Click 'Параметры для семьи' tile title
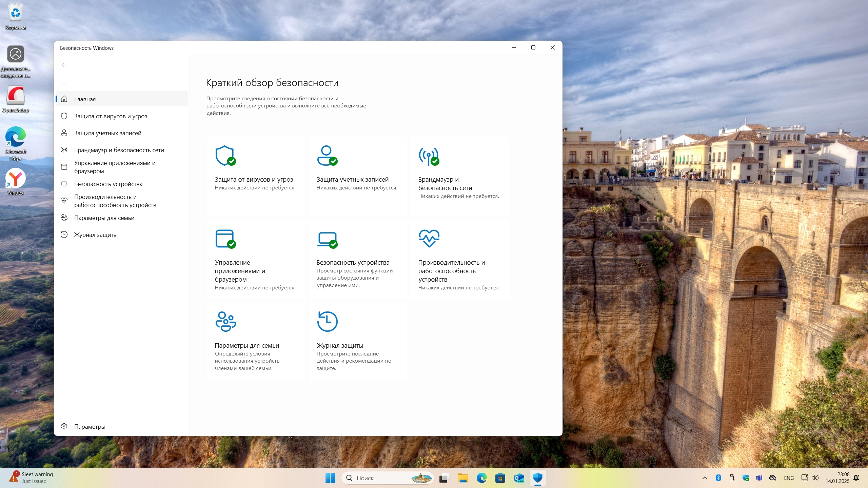This screenshot has width=868, height=488. point(247,345)
